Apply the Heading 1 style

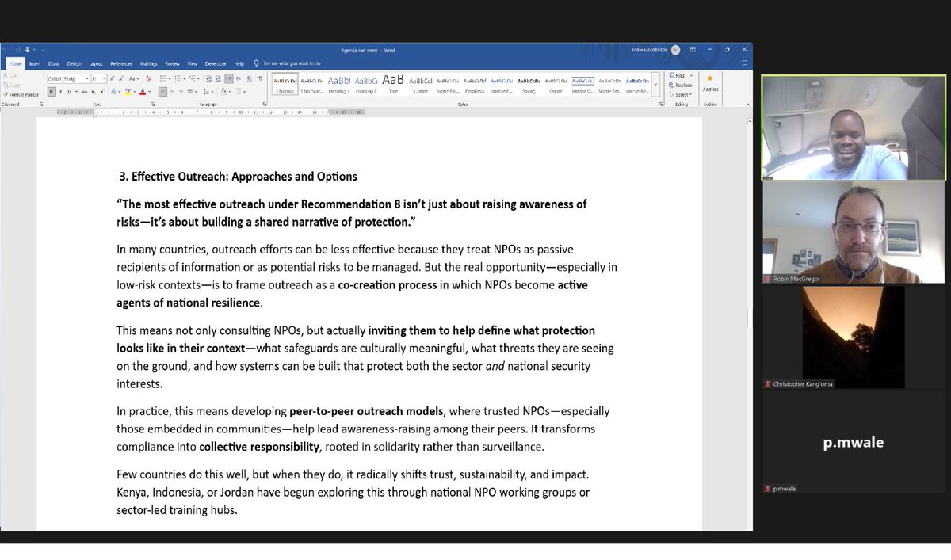coord(338,84)
